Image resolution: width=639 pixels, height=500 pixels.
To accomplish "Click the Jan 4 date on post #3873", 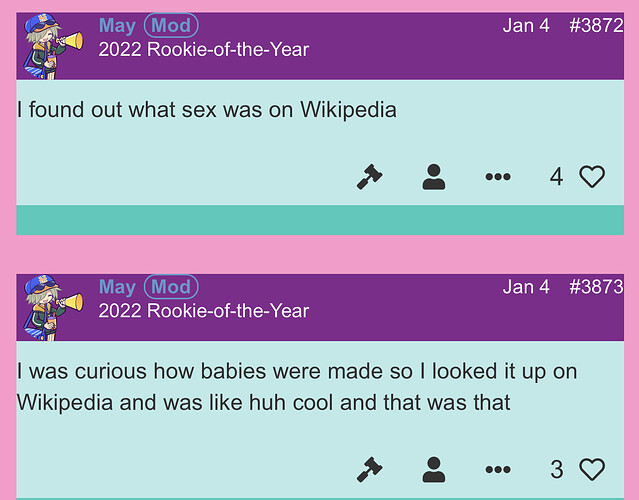I will [526, 287].
